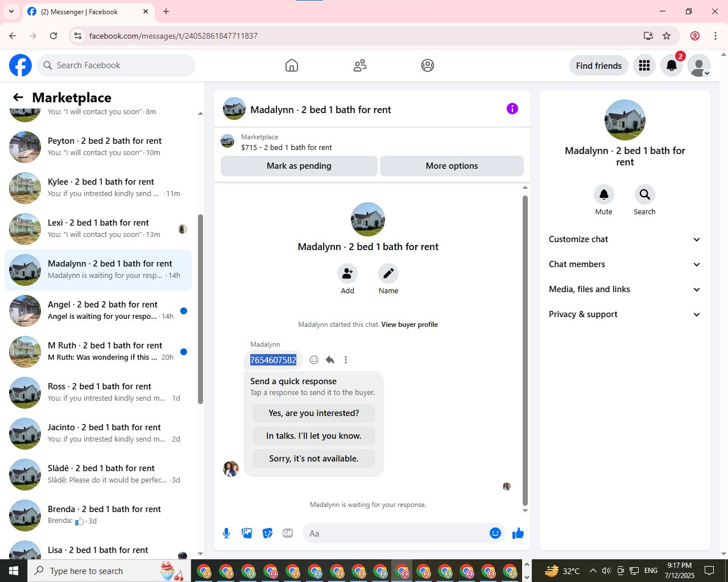
Task: Click Mark as pending button
Action: pyautogui.click(x=299, y=166)
